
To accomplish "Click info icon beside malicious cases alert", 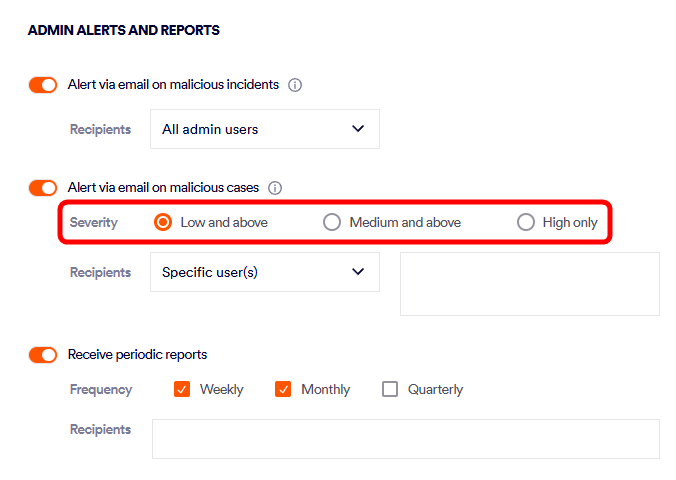I will 275,188.
